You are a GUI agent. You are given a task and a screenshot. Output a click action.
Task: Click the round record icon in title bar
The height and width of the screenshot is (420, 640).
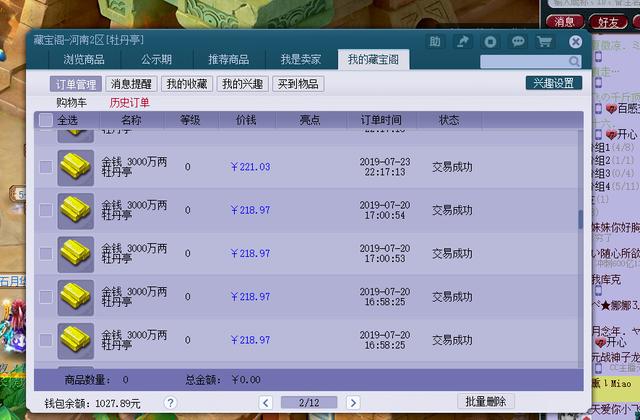pyautogui.click(x=490, y=42)
